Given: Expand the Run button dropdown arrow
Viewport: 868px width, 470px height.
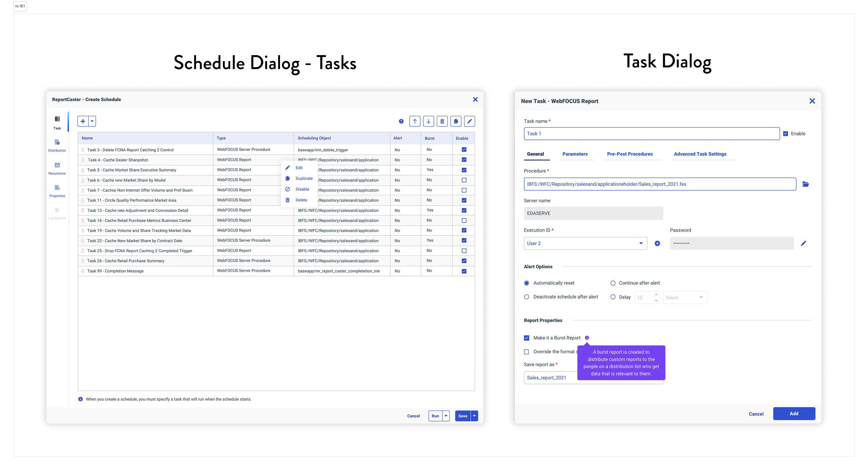Looking at the screenshot, I should pyautogui.click(x=446, y=416).
